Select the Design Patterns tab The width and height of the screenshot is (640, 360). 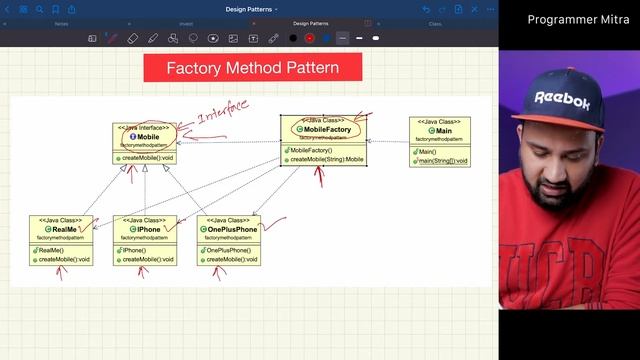pos(311,24)
